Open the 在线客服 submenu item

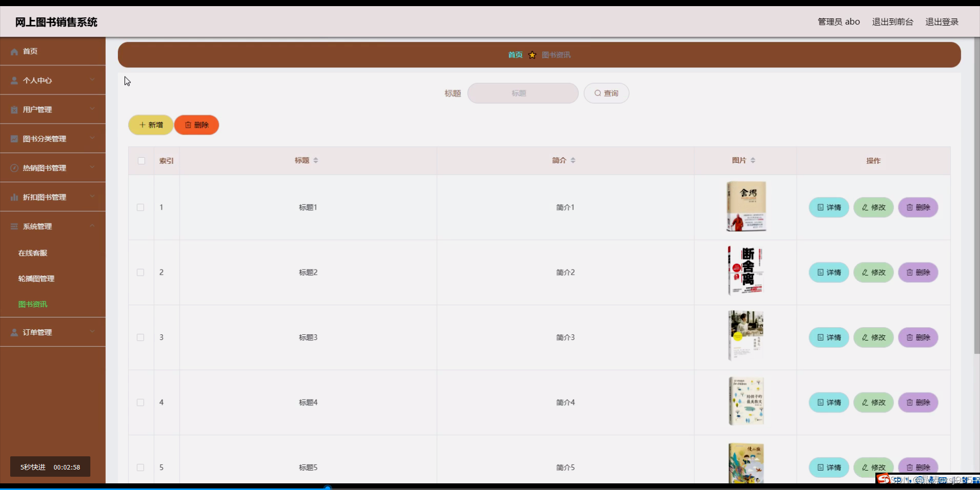[33, 253]
